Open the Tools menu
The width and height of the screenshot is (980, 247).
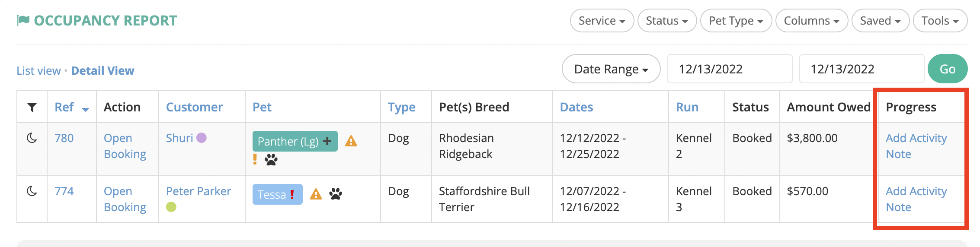click(940, 21)
